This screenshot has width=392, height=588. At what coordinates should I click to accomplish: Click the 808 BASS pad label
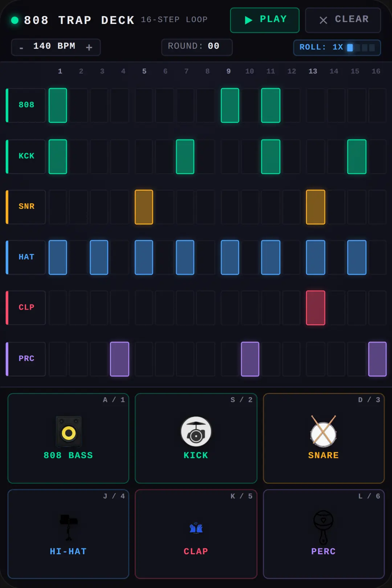pyautogui.click(x=68, y=455)
